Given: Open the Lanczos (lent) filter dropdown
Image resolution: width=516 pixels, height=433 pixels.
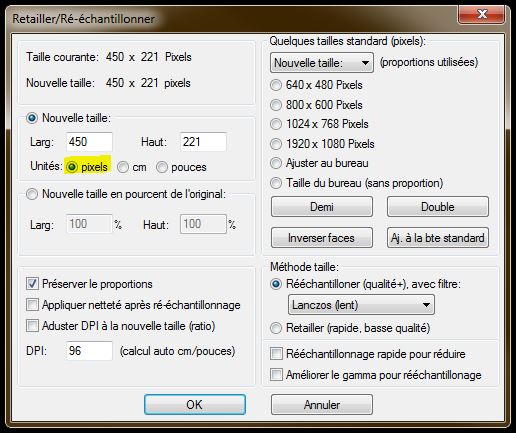Looking at the screenshot, I should pyautogui.click(x=361, y=305).
